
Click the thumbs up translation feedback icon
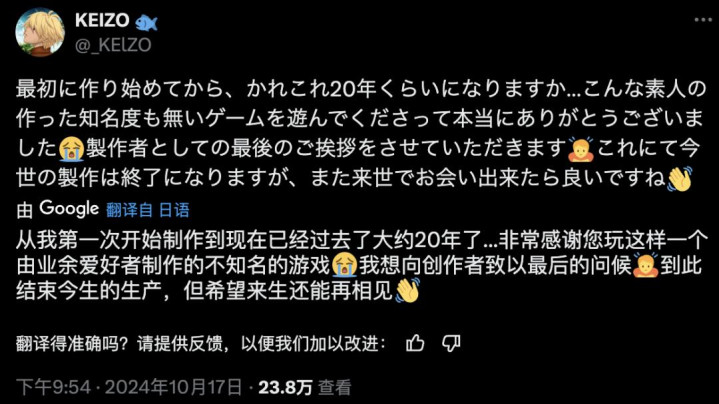click(415, 343)
